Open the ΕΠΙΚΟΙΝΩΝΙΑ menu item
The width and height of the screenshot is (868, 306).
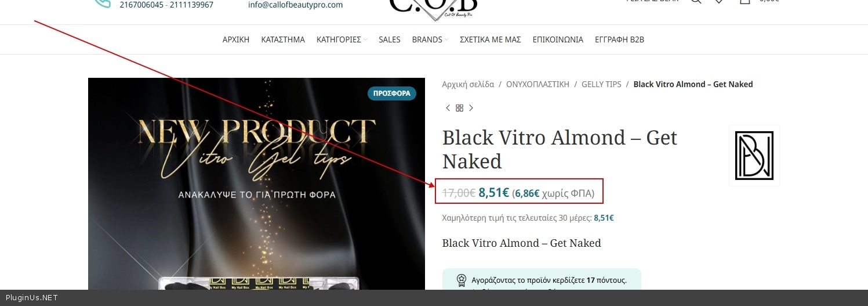(x=558, y=39)
